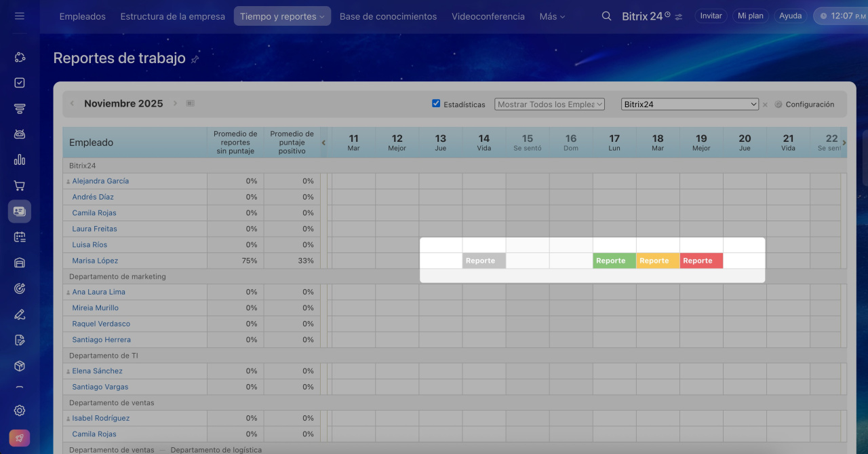
Task: Pin the Reportes de trabajo page
Action: (x=195, y=60)
